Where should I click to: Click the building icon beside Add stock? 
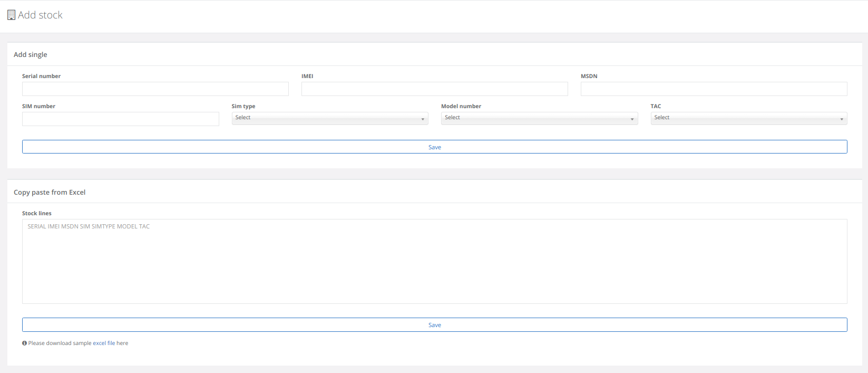pos(11,15)
